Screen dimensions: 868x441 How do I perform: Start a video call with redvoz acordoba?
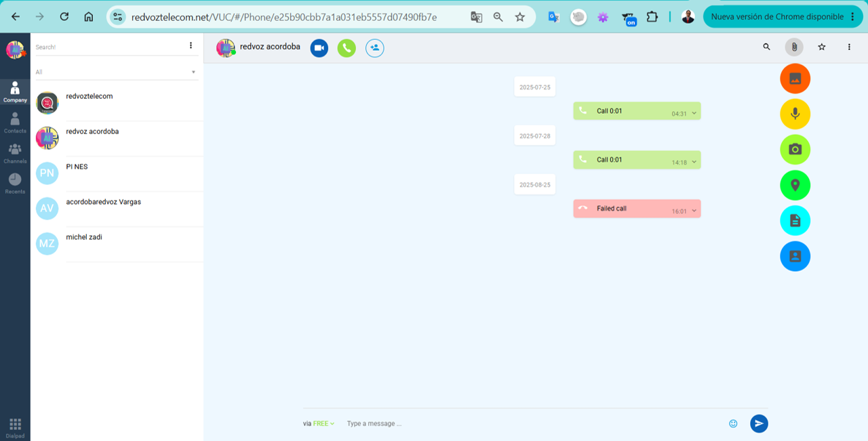click(319, 48)
